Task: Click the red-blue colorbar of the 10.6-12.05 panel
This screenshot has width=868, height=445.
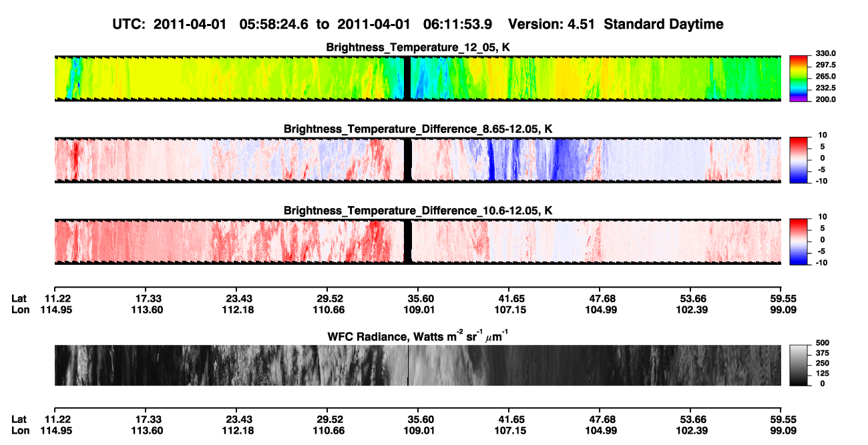Action: click(799, 242)
